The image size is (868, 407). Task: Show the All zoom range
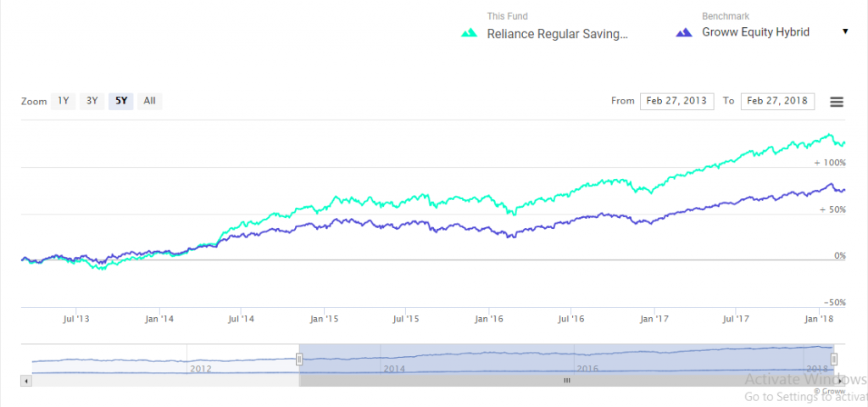pyautogui.click(x=149, y=101)
